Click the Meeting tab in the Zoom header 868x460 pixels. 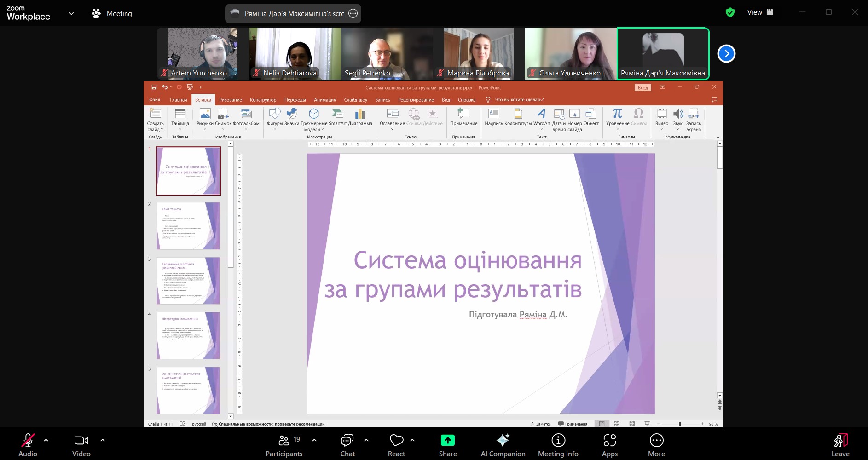click(112, 13)
